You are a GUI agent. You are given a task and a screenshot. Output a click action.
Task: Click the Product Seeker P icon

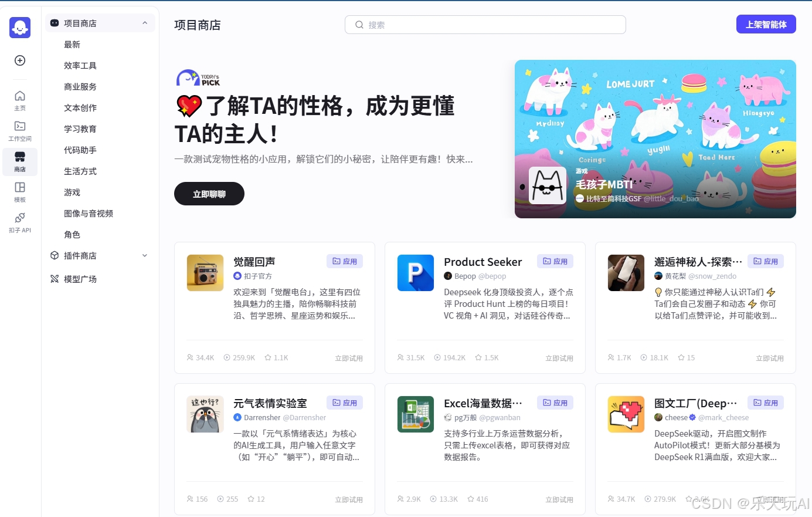(416, 273)
